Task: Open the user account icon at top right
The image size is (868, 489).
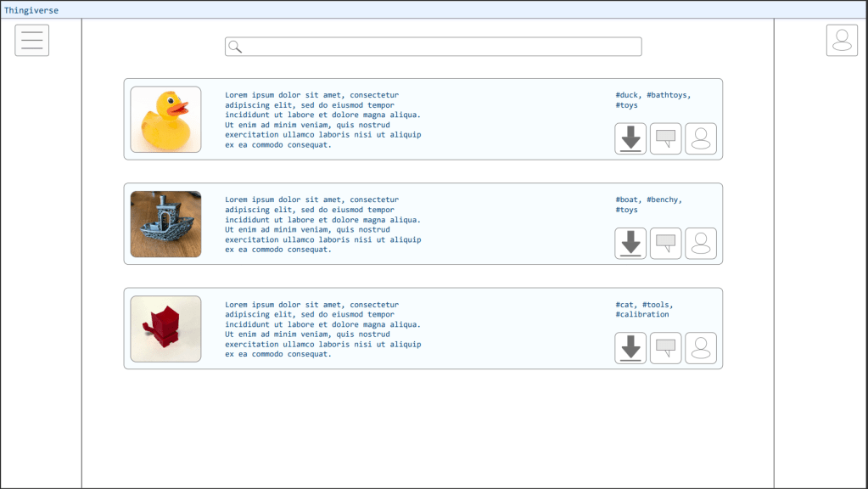Action: click(842, 40)
